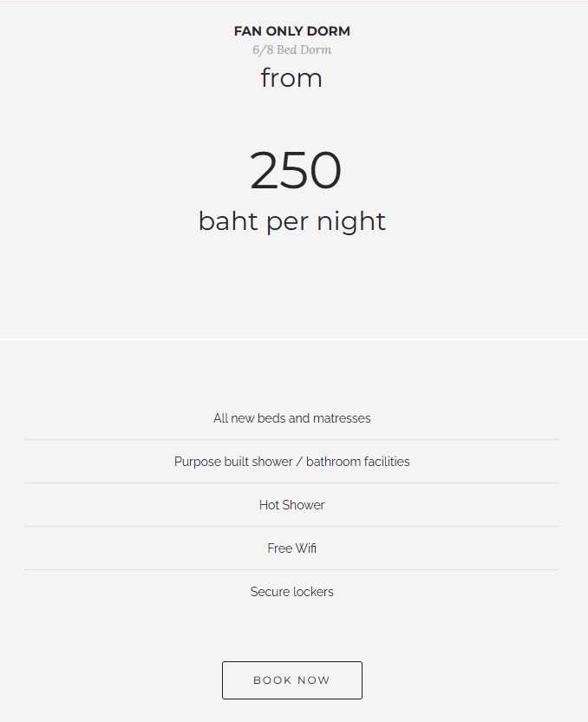Image resolution: width=588 pixels, height=722 pixels.
Task: Click the 250 price number
Action: (x=295, y=170)
